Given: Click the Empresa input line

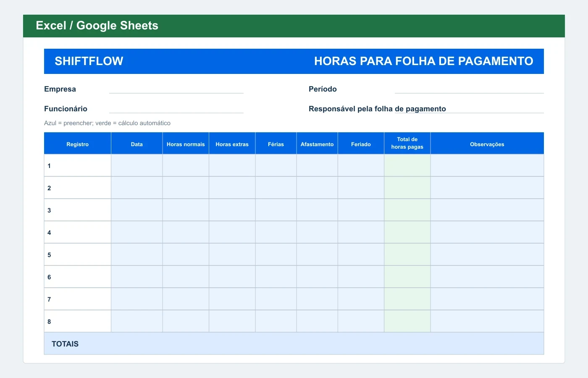Looking at the screenshot, I should tap(176, 89).
